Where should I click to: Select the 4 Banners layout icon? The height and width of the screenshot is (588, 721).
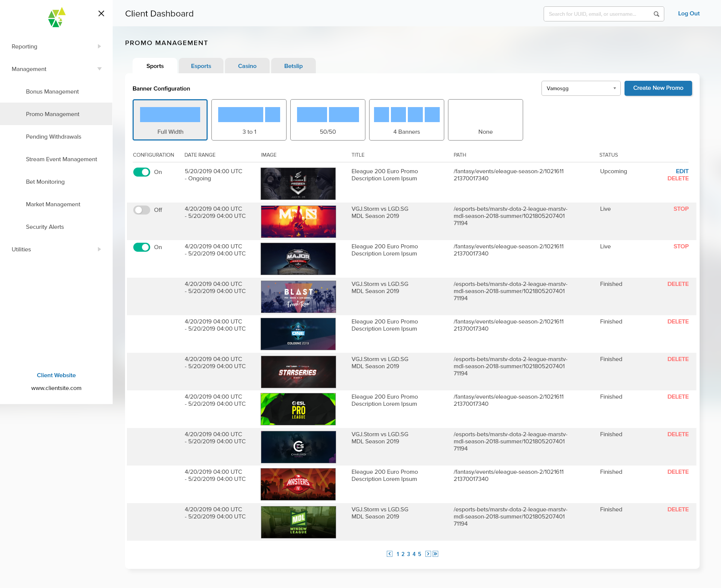406,120
